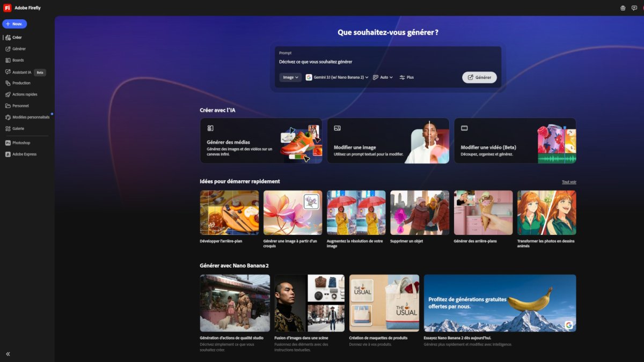Image resolution: width=644 pixels, height=362 pixels.
Task: Open the Modifier une vidéo (Beta) card
Action: coord(515,141)
